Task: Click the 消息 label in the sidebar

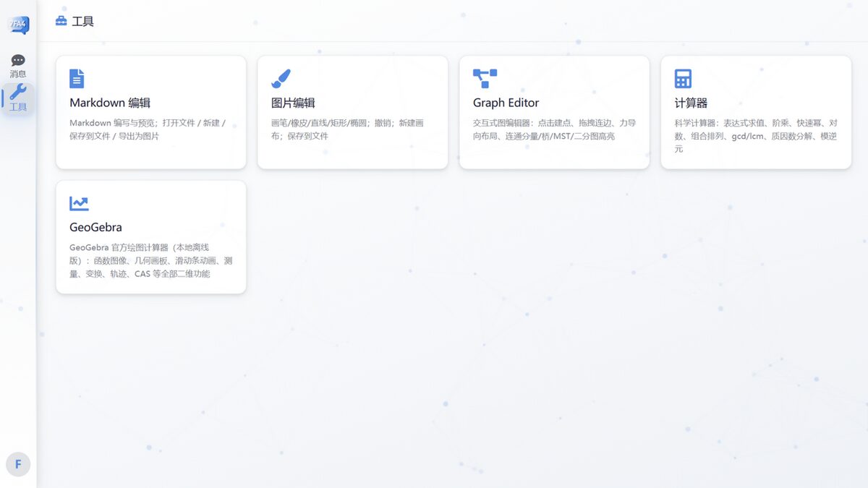Action: click(x=18, y=74)
